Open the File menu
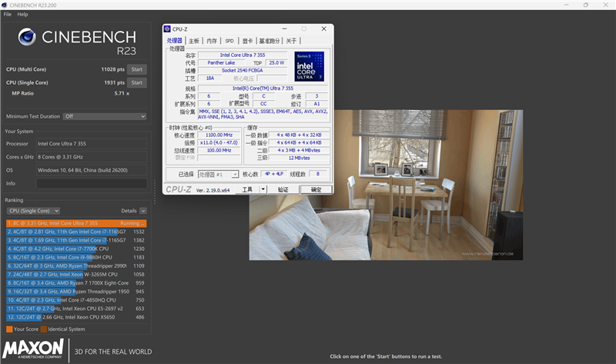616x364 pixels. coord(7,14)
